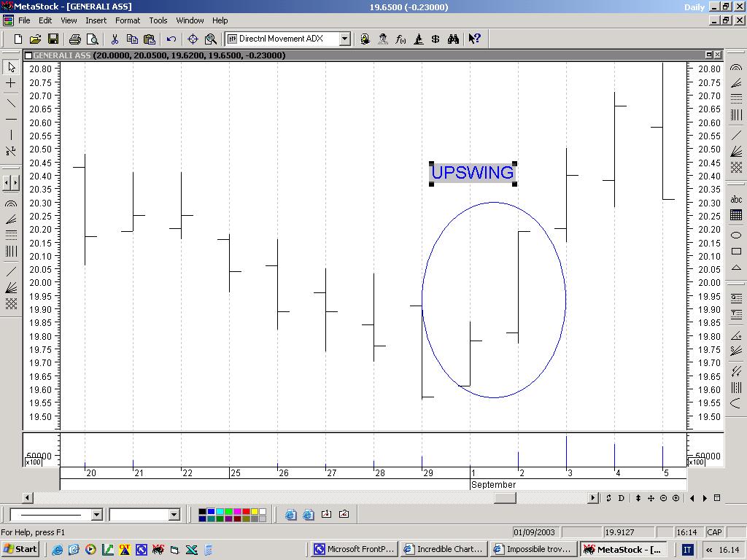Save the chart with the floppy icon
This screenshot has width=747, height=560.
point(53,39)
